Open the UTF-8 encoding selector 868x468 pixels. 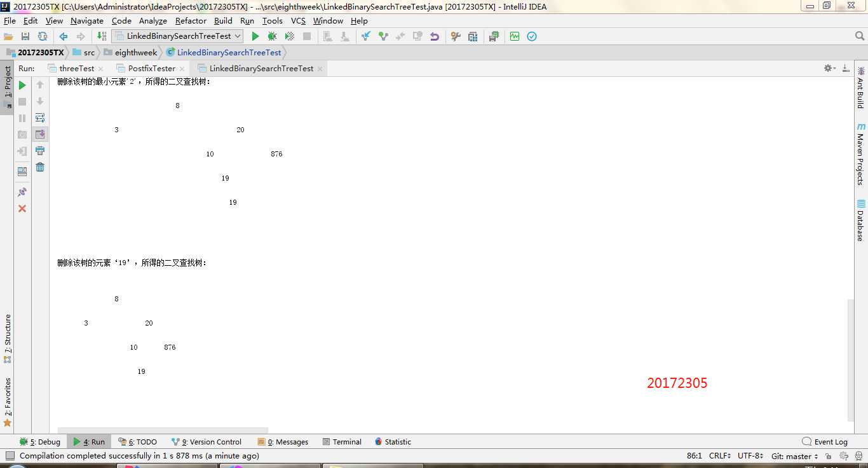tap(750, 456)
